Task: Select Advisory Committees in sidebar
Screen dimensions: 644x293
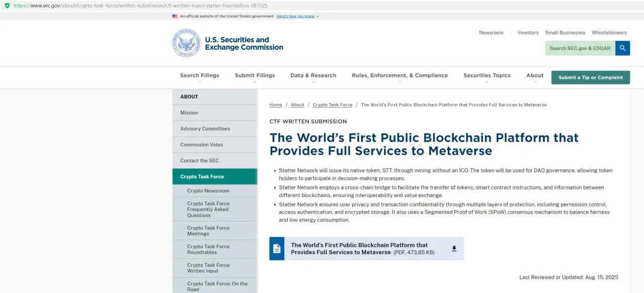Action: tap(215, 129)
